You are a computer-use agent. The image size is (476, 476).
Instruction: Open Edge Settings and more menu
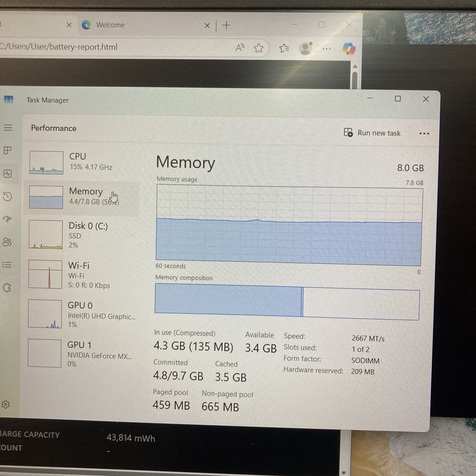pos(327,49)
